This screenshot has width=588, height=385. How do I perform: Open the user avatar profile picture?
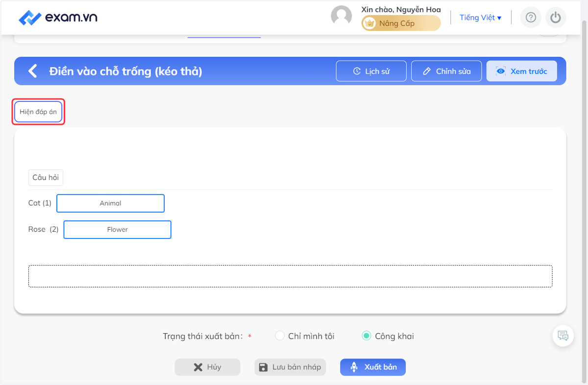coord(342,16)
